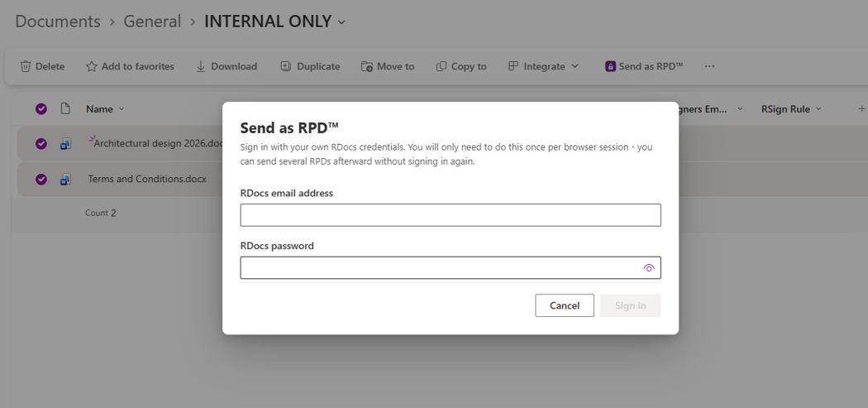Screen dimensions: 868x408
Task: Click the RDocs email address field
Action: 451,215
